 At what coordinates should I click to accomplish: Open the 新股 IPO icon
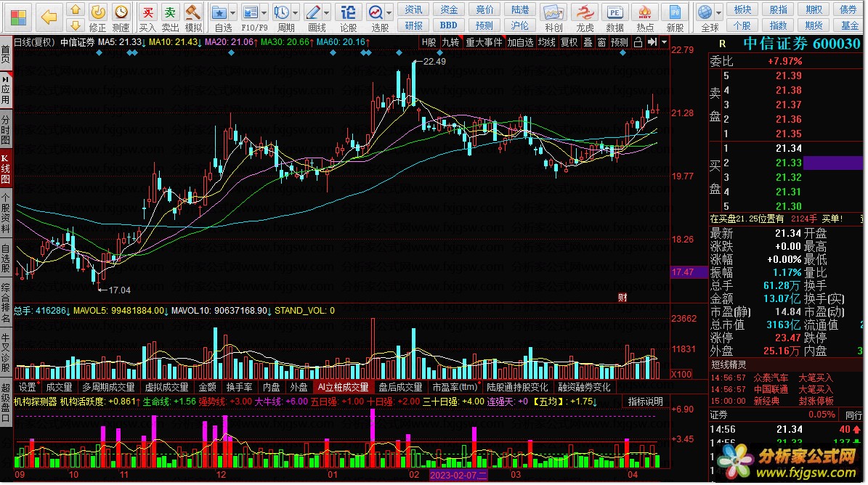[x=675, y=12]
